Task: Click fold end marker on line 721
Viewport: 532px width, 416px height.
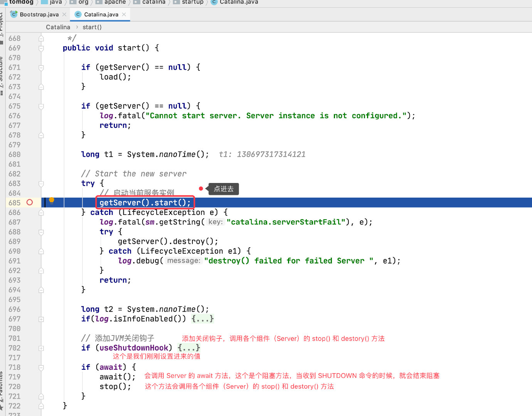Action: pos(41,396)
